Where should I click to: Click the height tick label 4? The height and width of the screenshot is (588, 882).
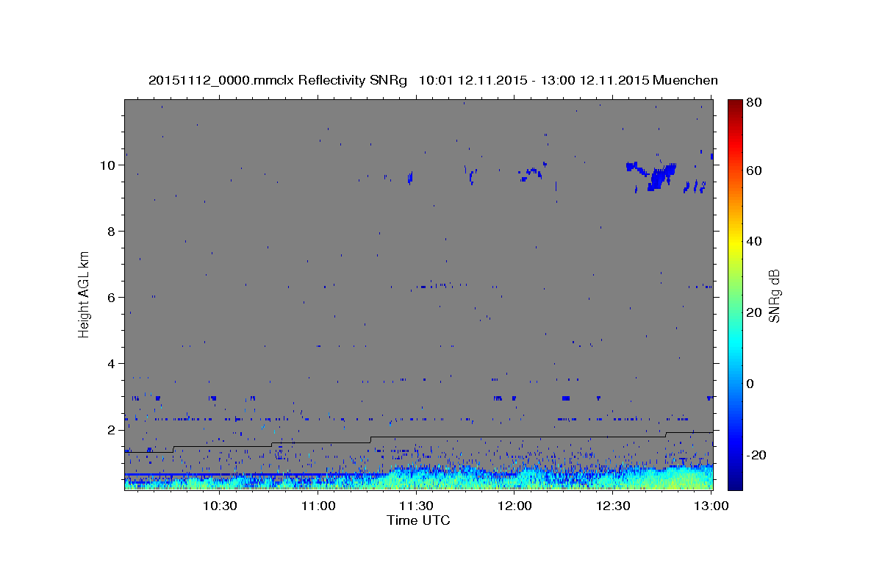[x=113, y=363]
